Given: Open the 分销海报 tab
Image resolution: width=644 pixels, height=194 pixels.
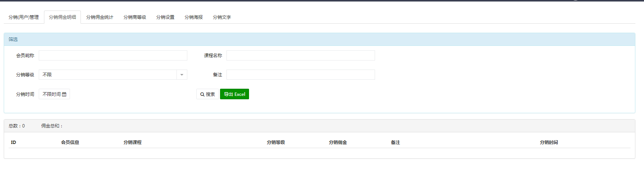Looking at the screenshot, I should [194, 17].
